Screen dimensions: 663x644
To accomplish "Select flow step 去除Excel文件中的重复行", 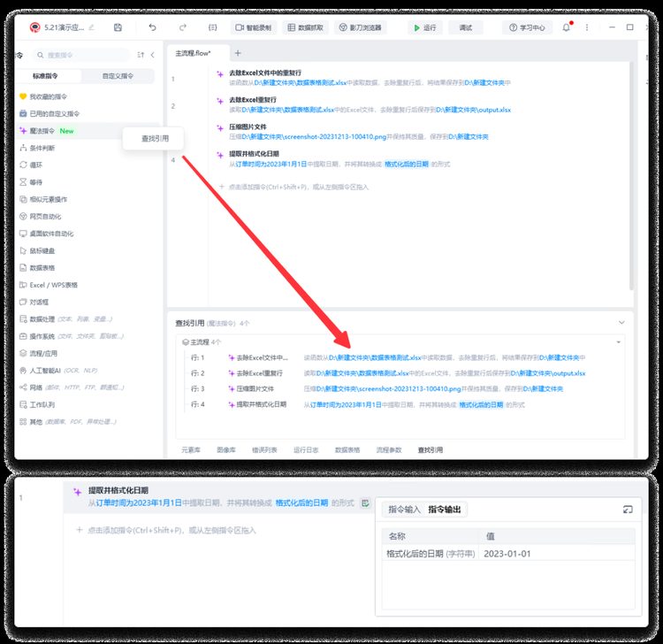I will pos(265,73).
